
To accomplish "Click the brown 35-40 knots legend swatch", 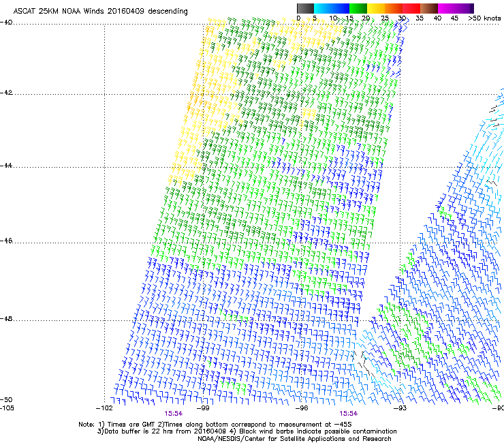I will [429, 8].
